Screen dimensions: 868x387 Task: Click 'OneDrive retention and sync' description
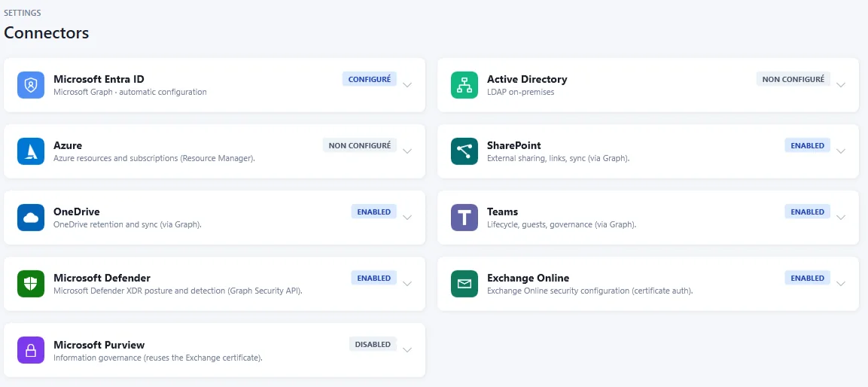tap(127, 225)
